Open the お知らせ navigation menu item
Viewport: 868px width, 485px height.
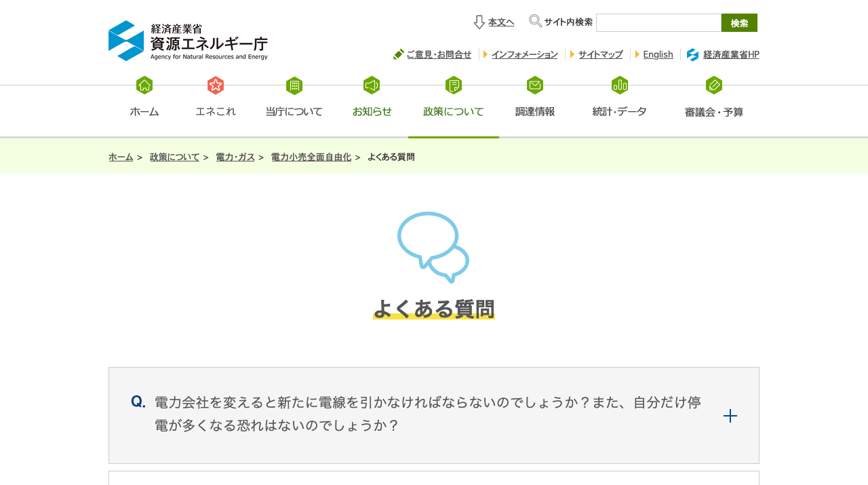click(372, 112)
